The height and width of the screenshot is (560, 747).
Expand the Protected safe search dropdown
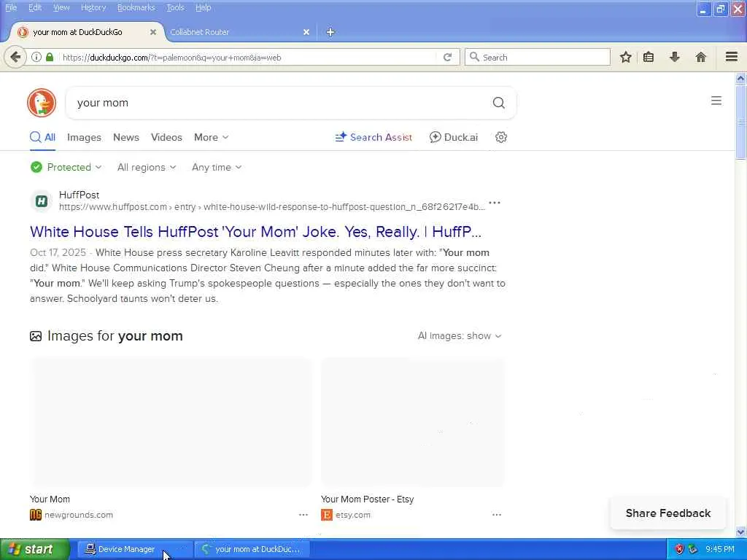(66, 167)
